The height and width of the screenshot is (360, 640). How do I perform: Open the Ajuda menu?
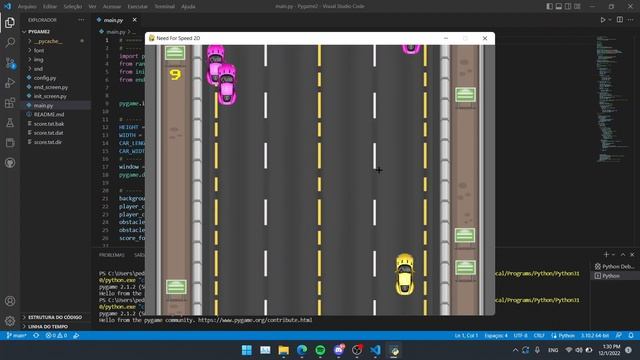[x=188, y=7]
